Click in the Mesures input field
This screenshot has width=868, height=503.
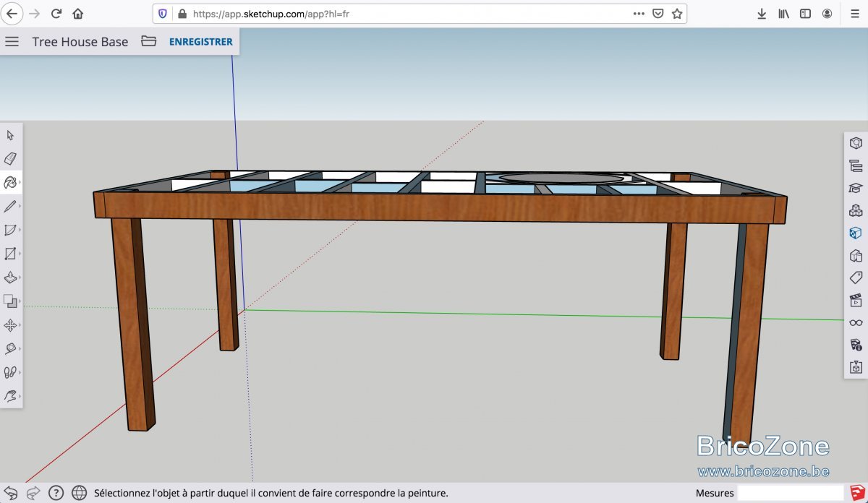790,493
